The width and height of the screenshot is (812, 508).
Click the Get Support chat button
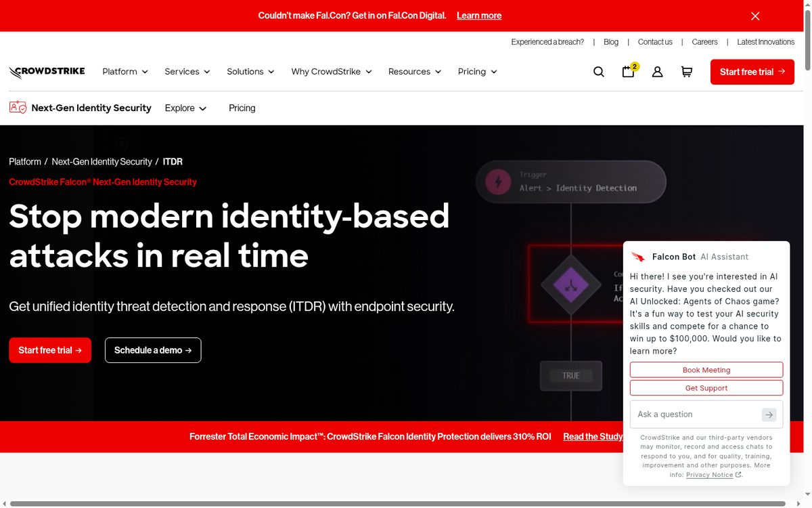click(x=706, y=388)
